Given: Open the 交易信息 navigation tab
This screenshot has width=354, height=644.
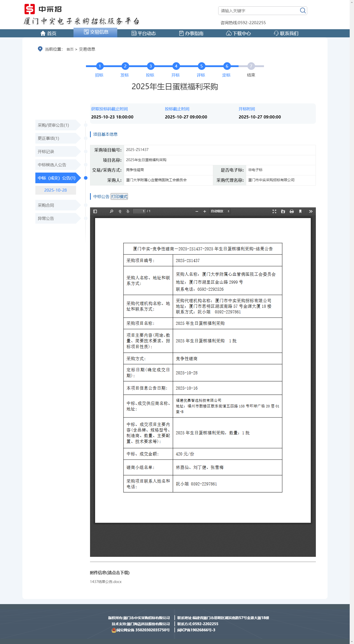Looking at the screenshot, I should click(x=96, y=32).
